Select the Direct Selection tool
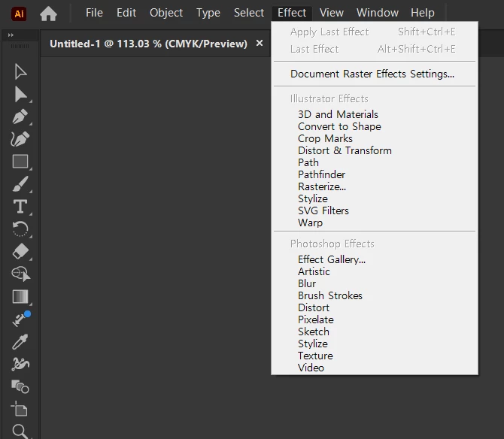The width and height of the screenshot is (504, 439). click(20, 94)
